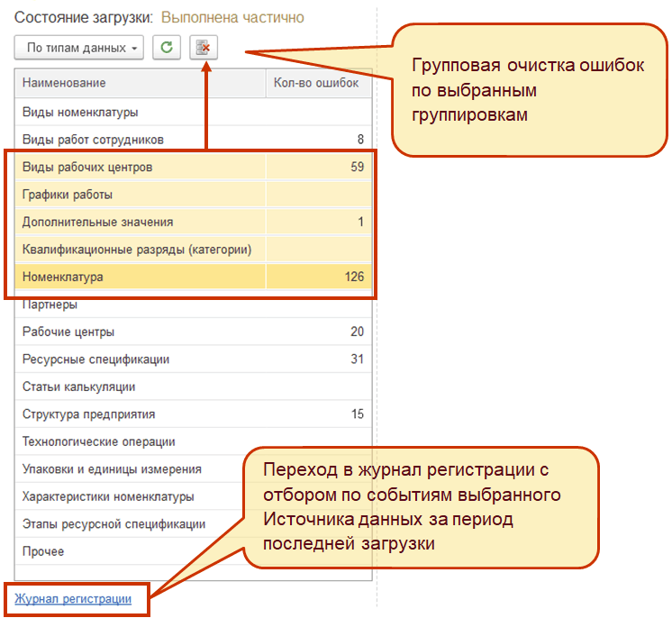672x618 pixels.
Task: Select the "Квалификационные разряды (категории)" row
Action: click(x=194, y=249)
